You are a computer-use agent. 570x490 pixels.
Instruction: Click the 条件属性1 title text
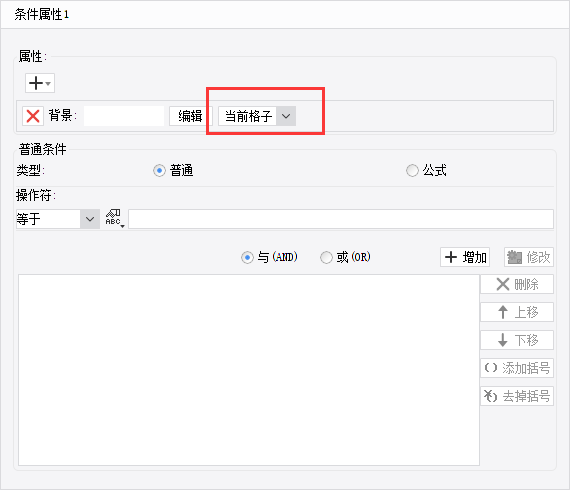41,15
